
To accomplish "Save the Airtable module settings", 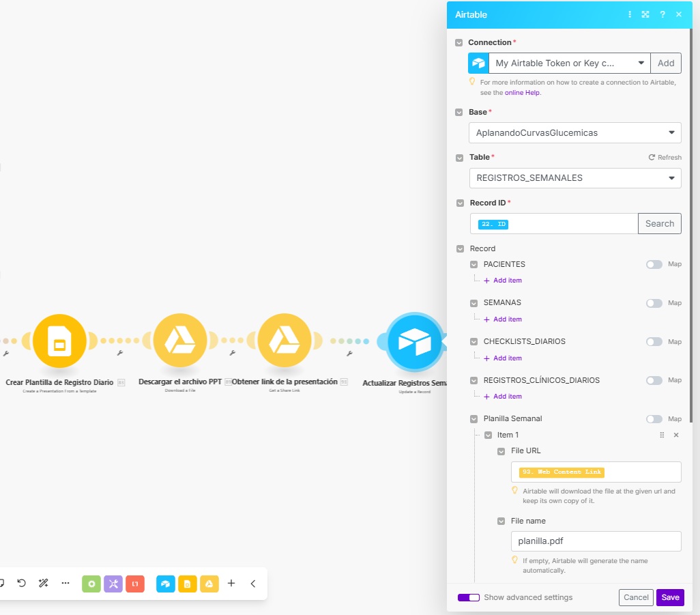I will (x=670, y=597).
